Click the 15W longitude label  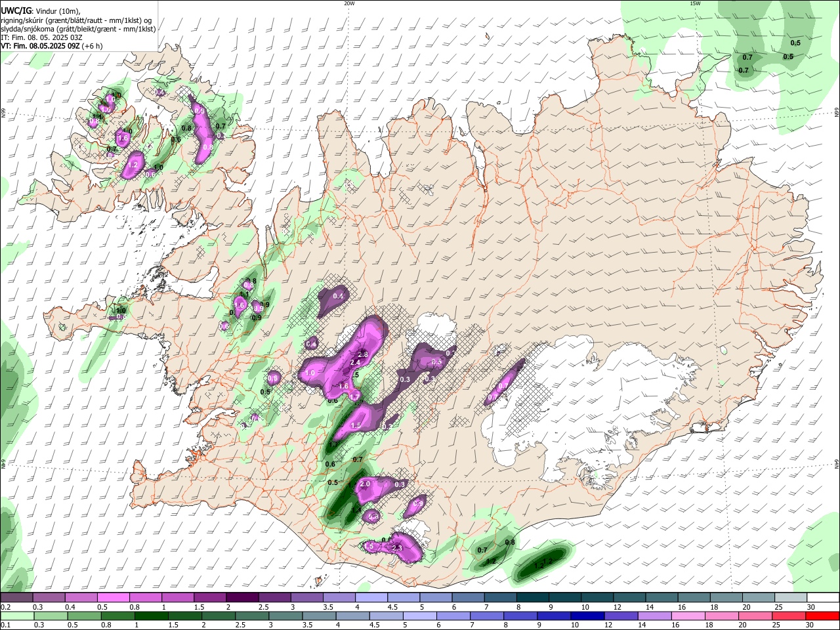(x=695, y=3)
